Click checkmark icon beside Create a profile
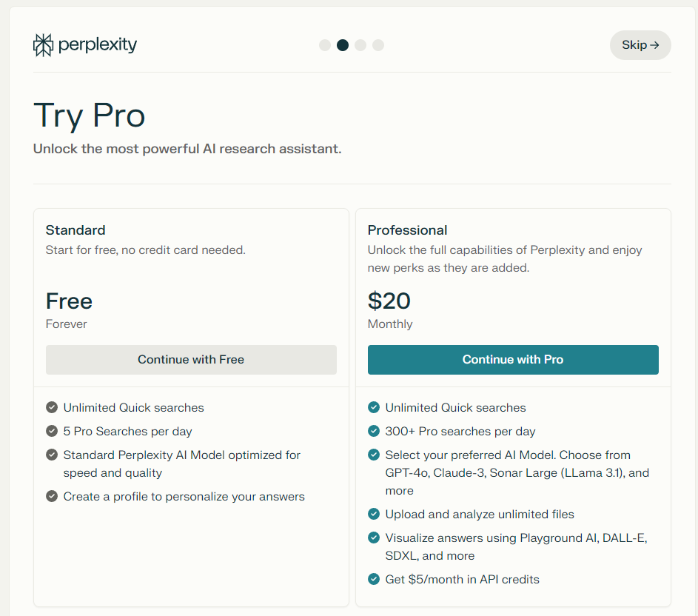The width and height of the screenshot is (698, 616). [52, 496]
